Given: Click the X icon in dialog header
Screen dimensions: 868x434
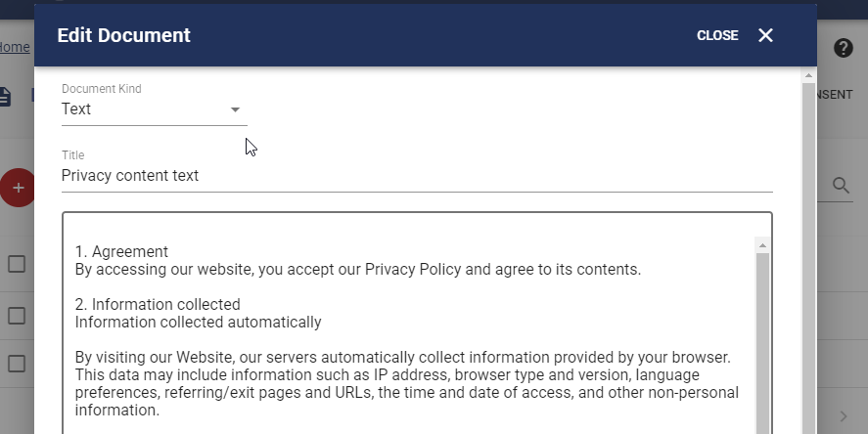Looking at the screenshot, I should pyautogui.click(x=765, y=35).
